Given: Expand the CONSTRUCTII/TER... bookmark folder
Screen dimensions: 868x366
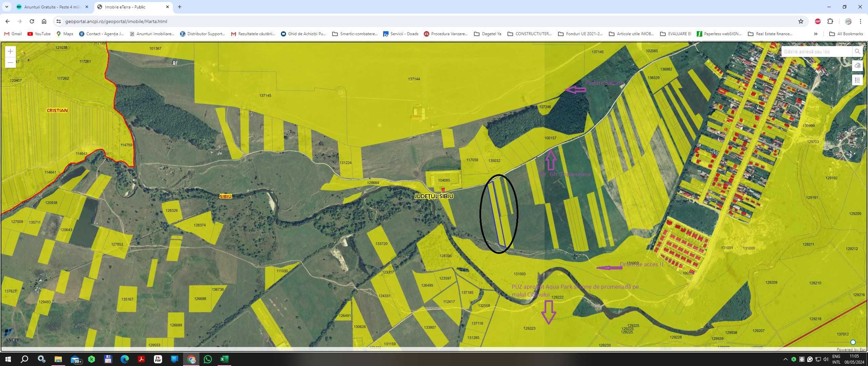Looking at the screenshot, I should coord(530,34).
